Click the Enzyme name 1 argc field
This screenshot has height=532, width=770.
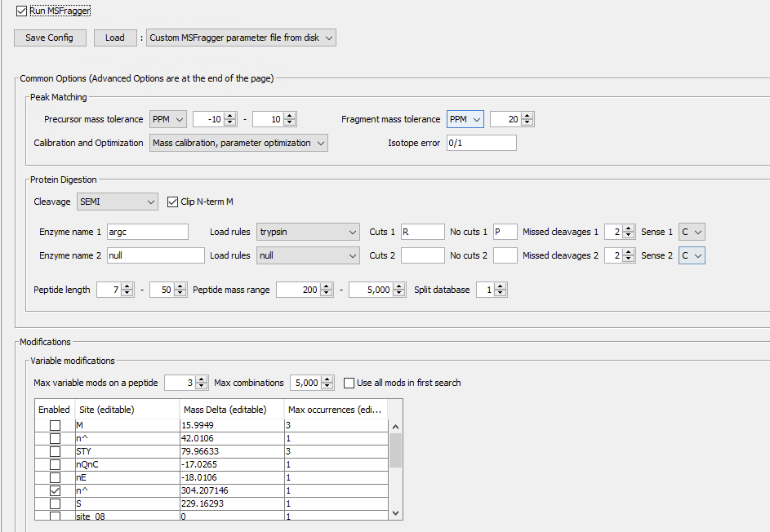click(x=147, y=231)
